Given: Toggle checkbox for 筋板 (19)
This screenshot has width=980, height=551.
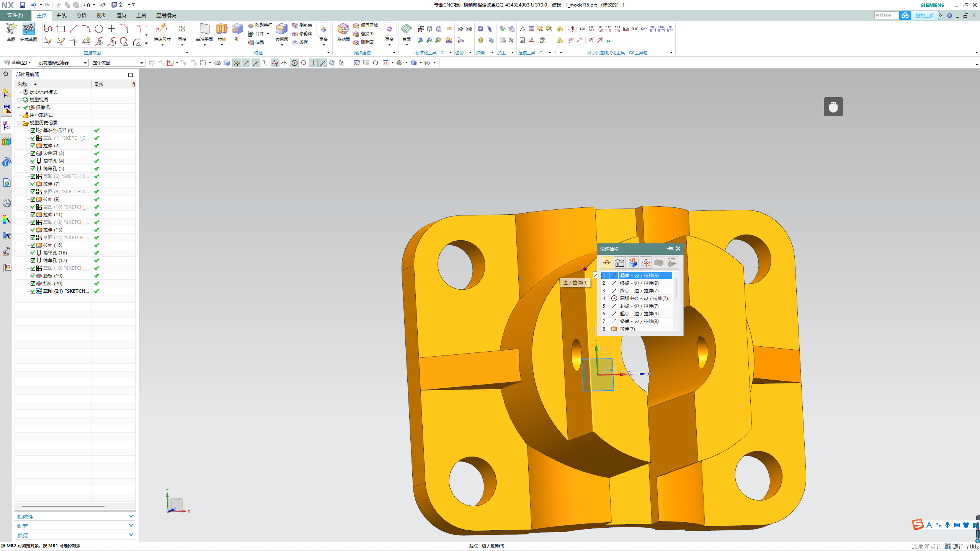Looking at the screenshot, I should pyautogui.click(x=33, y=276).
